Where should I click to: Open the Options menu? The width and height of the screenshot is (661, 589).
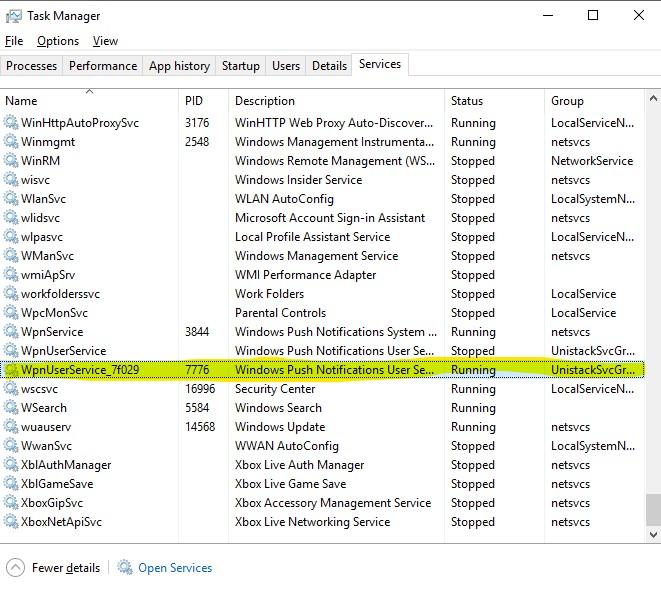pos(58,41)
